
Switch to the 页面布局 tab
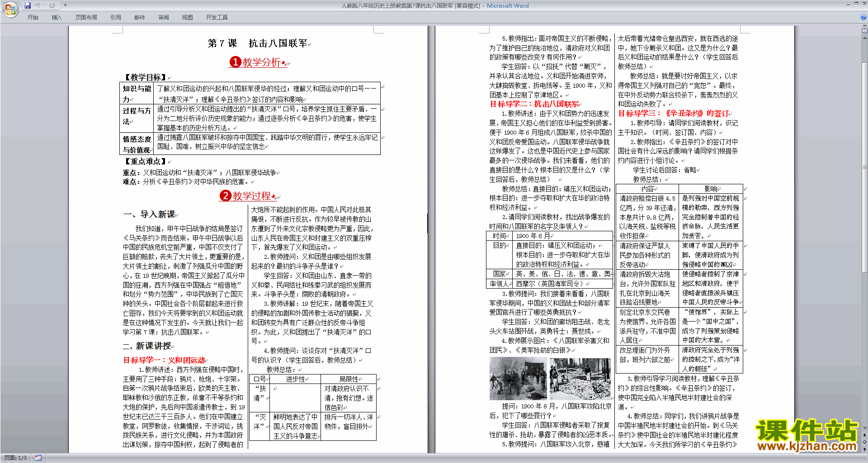86,18
